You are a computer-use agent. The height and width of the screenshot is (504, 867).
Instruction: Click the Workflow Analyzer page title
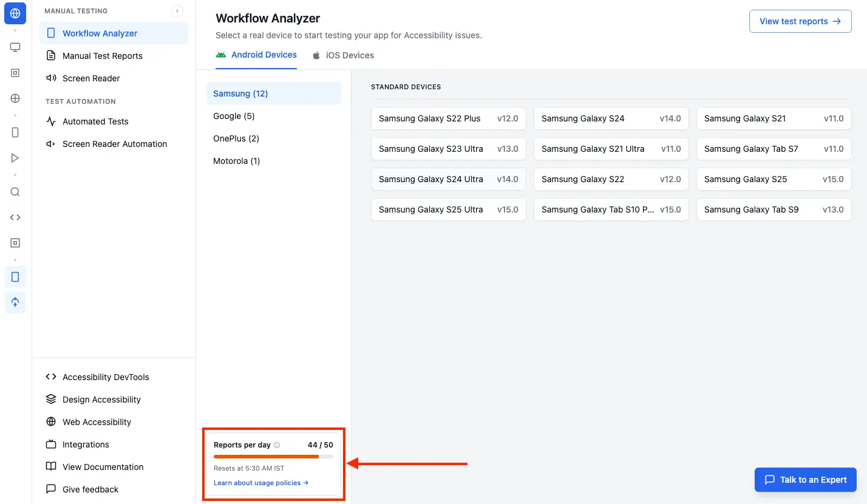tap(268, 18)
